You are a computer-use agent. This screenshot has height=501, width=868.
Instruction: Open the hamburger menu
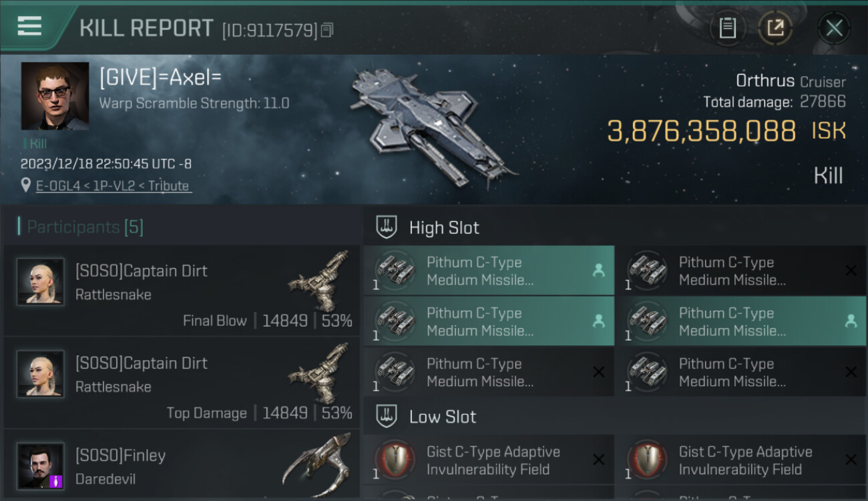click(29, 27)
